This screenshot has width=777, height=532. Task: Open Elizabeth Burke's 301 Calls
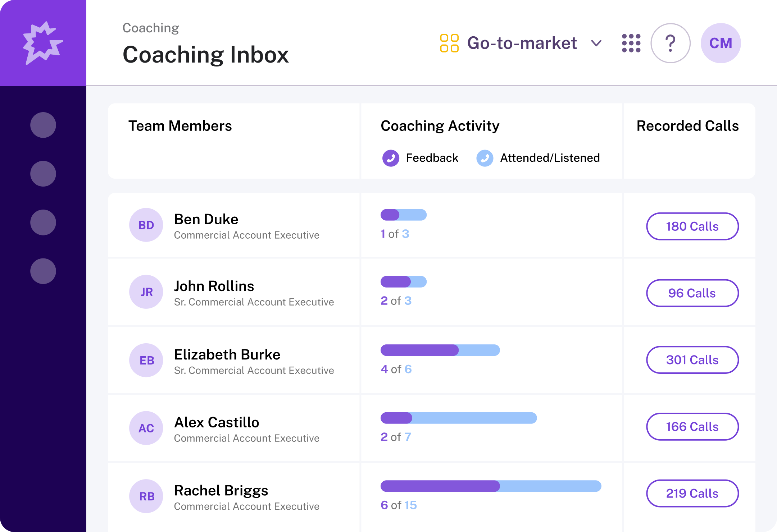(692, 360)
